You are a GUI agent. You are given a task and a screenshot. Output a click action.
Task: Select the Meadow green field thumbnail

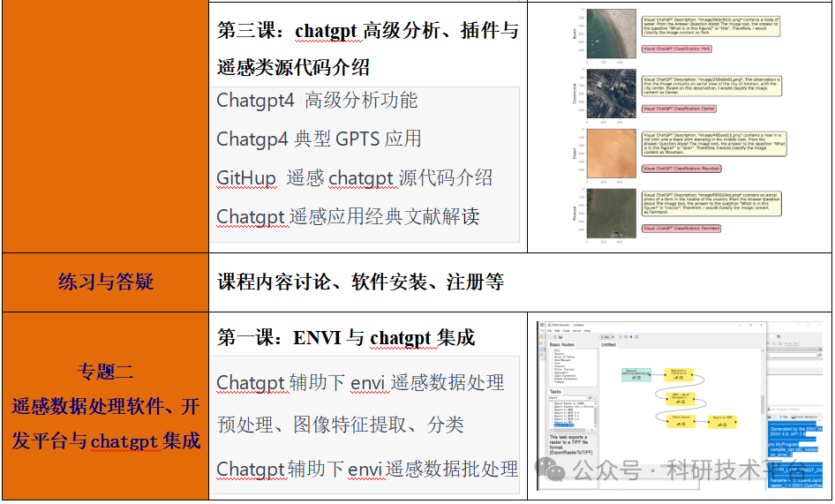(x=611, y=213)
